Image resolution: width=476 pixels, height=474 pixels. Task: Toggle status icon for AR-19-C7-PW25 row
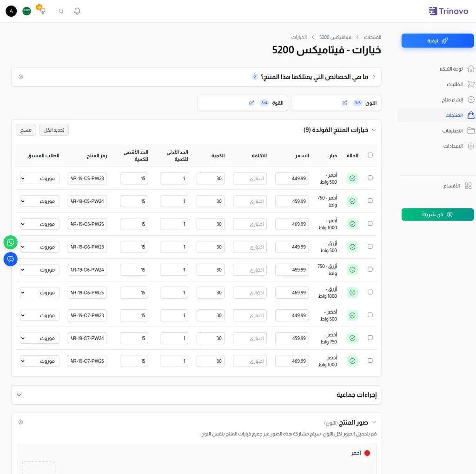tap(352, 361)
